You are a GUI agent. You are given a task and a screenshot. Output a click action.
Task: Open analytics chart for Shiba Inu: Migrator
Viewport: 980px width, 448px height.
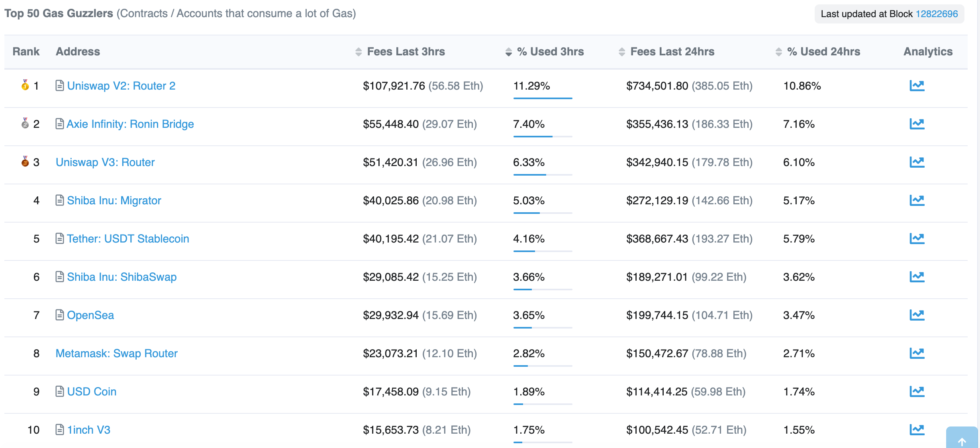(917, 200)
